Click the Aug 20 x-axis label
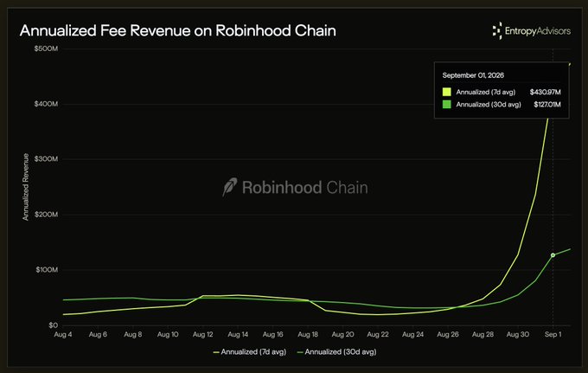 [x=342, y=334]
